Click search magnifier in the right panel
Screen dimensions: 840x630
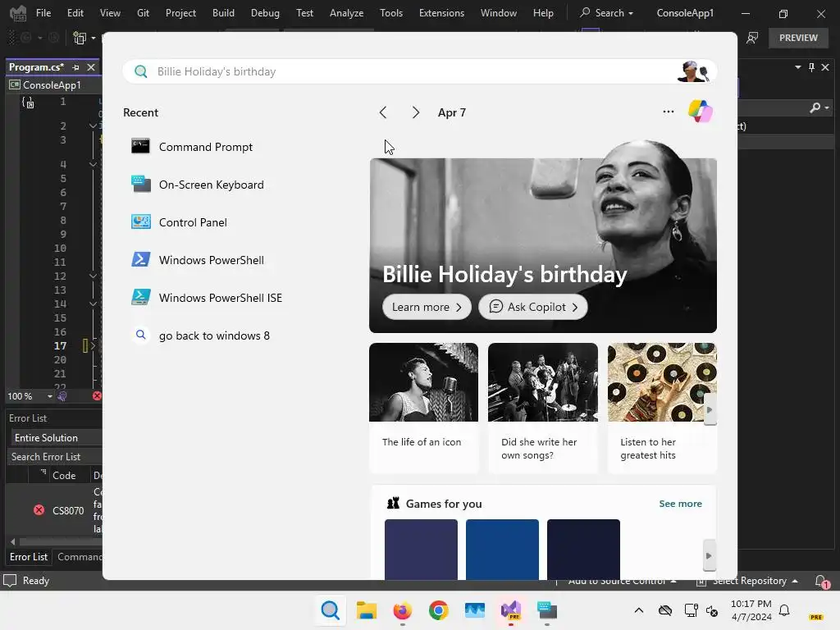pos(815,107)
